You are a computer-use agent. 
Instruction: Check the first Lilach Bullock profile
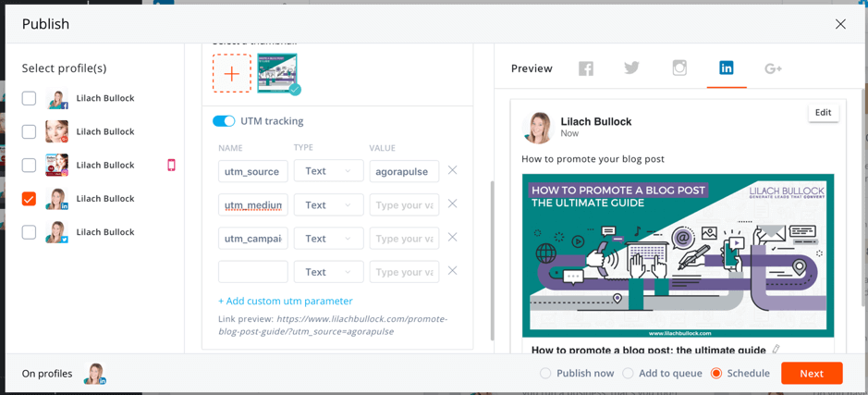(x=30, y=98)
